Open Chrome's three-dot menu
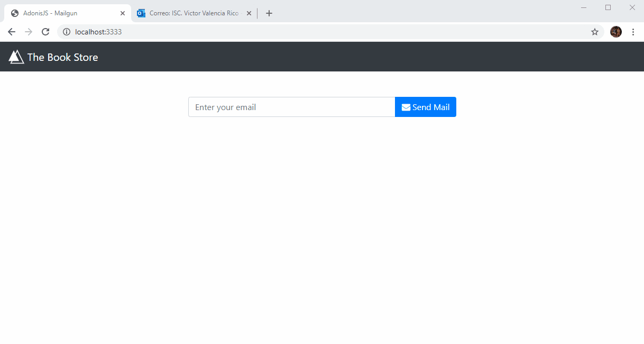The height and width of the screenshot is (344, 644). 633,32
